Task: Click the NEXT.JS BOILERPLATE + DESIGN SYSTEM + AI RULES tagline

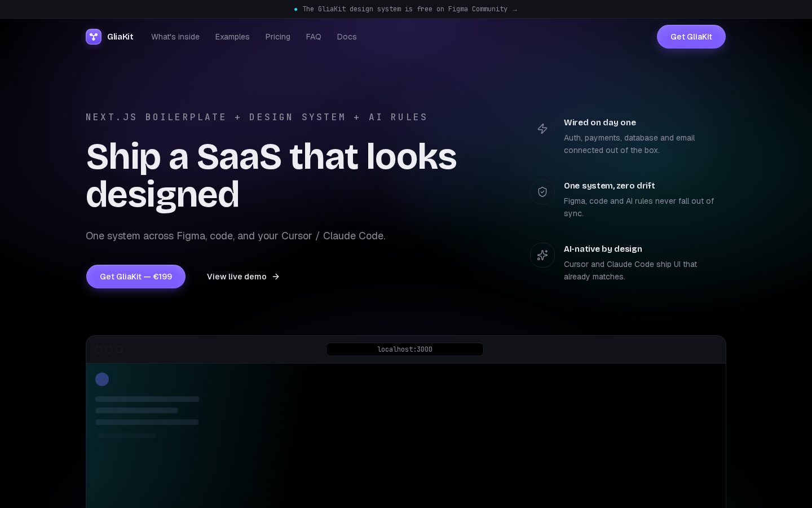Action: 257,117
